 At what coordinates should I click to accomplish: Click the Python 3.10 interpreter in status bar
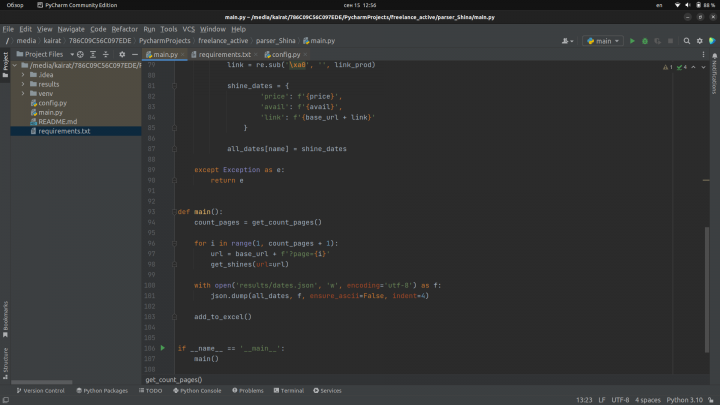coord(686,400)
